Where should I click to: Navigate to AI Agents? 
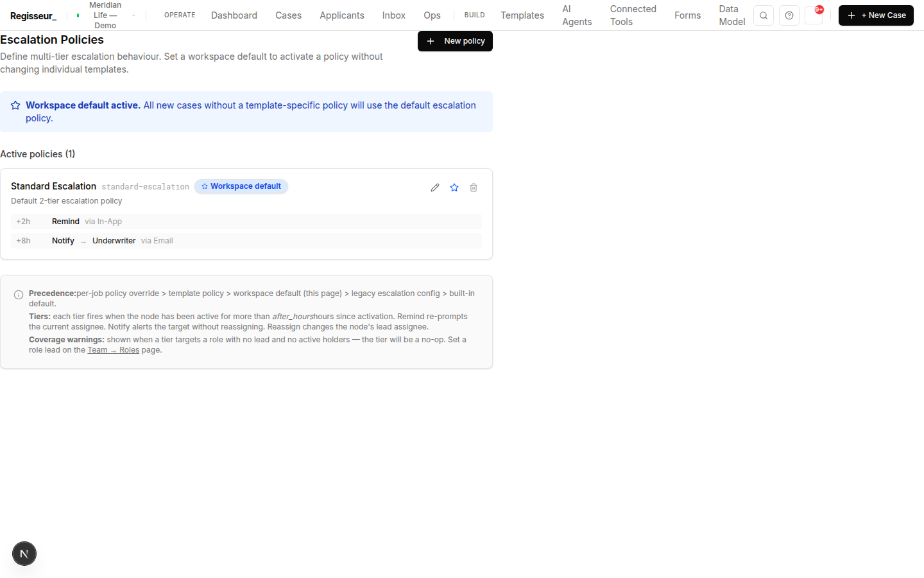tap(577, 15)
